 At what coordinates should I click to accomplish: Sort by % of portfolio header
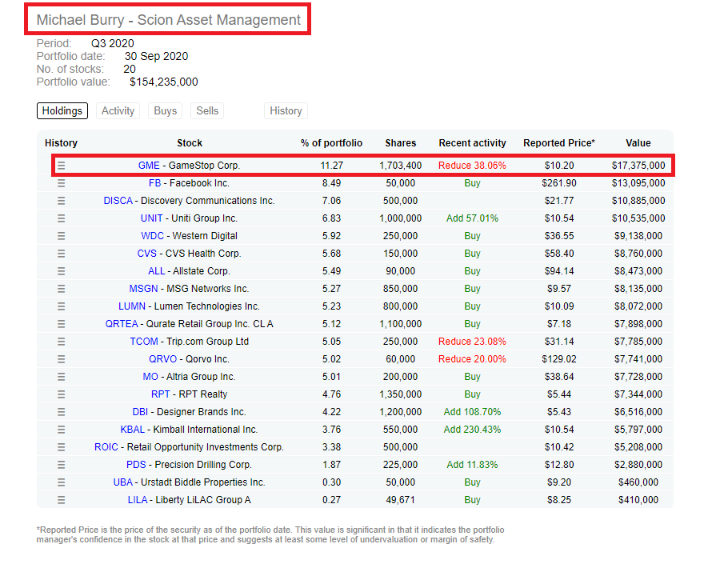331,143
